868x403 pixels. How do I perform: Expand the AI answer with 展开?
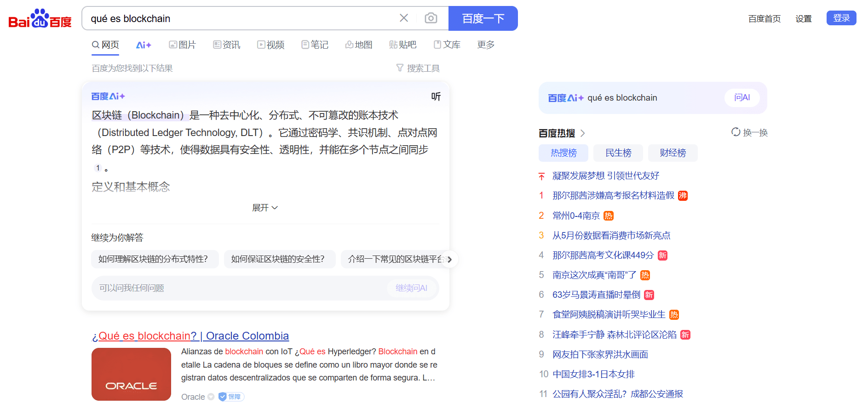click(265, 208)
